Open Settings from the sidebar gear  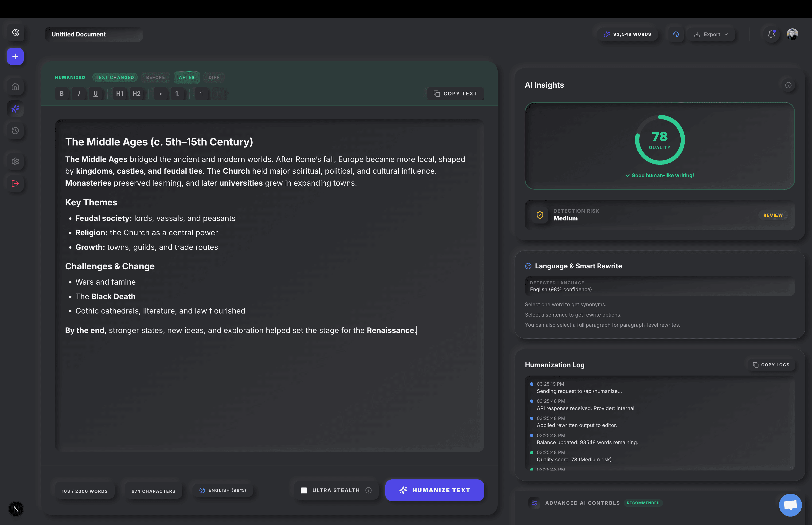tap(15, 161)
